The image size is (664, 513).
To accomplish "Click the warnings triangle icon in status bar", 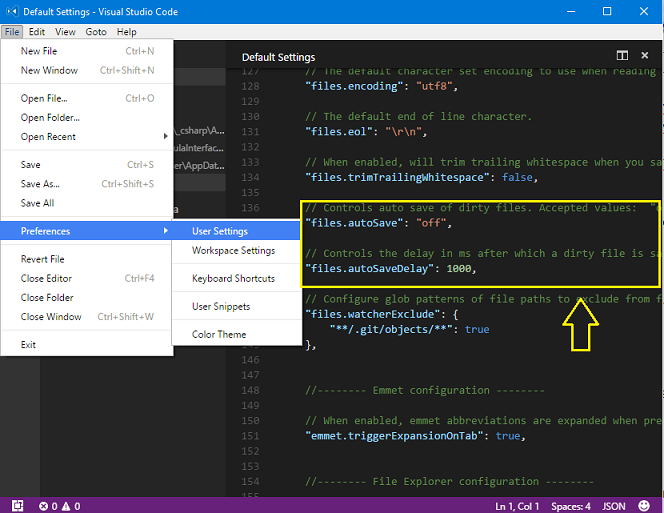I will pos(66,506).
